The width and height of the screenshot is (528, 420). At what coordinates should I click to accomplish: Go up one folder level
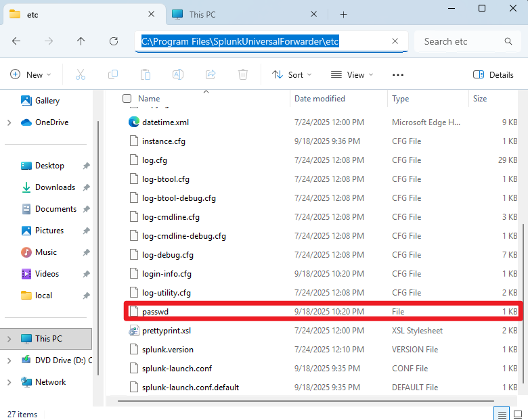tap(81, 41)
